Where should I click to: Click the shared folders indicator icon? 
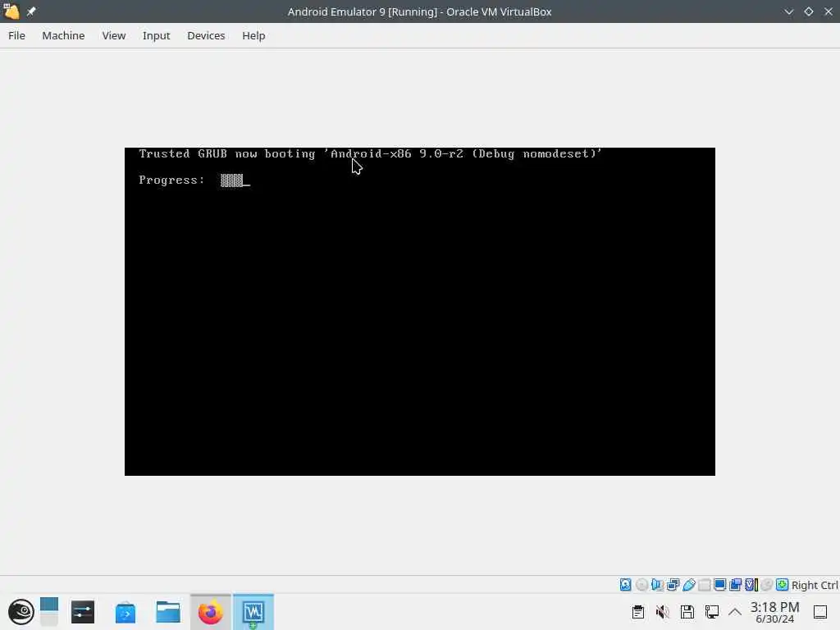pyautogui.click(x=705, y=584)
